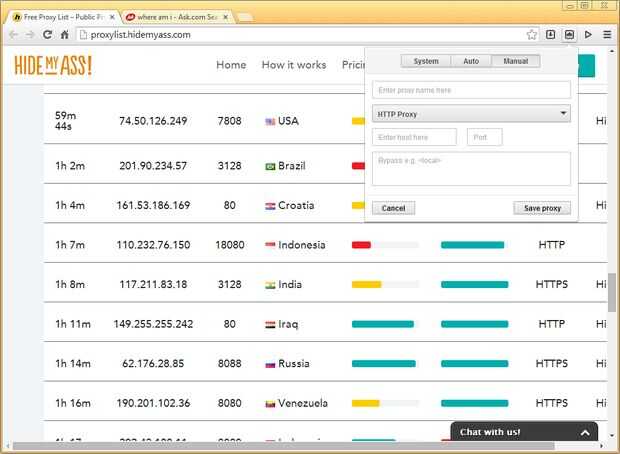Open the browser home page icon
The height and width of the screenshot is (454, 620).
pyautogui.click(x=64, y=35)
